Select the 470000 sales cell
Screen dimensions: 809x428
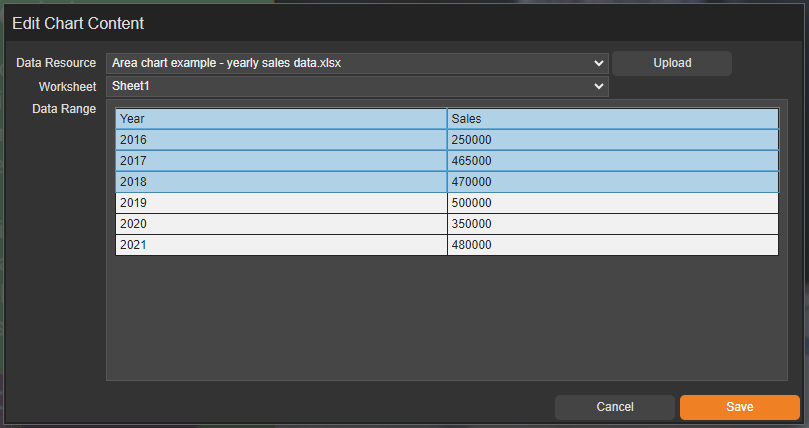pos(612,182)
